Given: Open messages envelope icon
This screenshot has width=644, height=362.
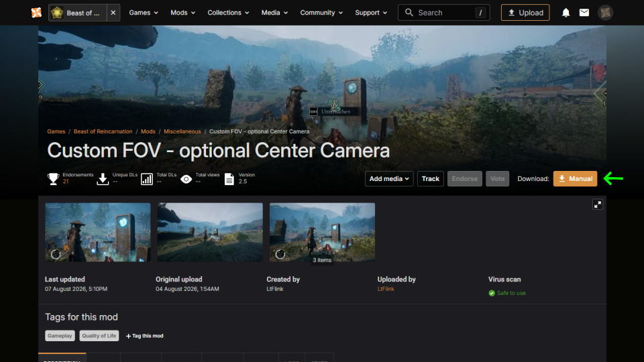Looking at the screenshot, I should click(584, 13).
